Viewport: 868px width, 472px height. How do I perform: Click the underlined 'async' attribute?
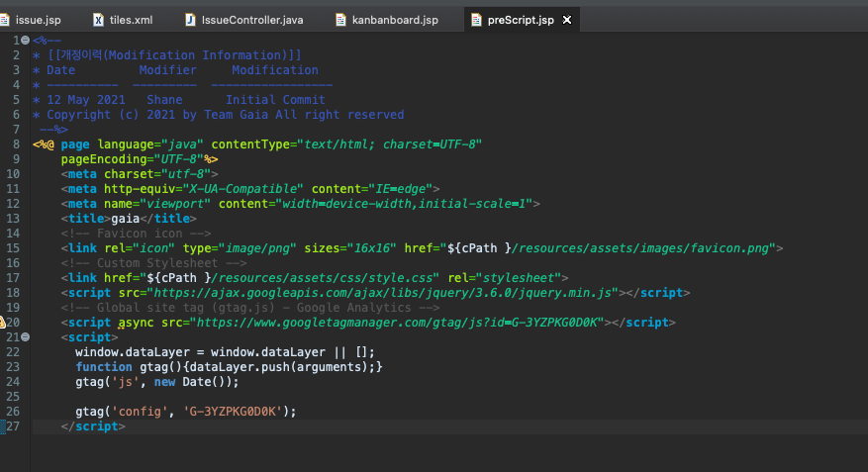tap(137, 323)
